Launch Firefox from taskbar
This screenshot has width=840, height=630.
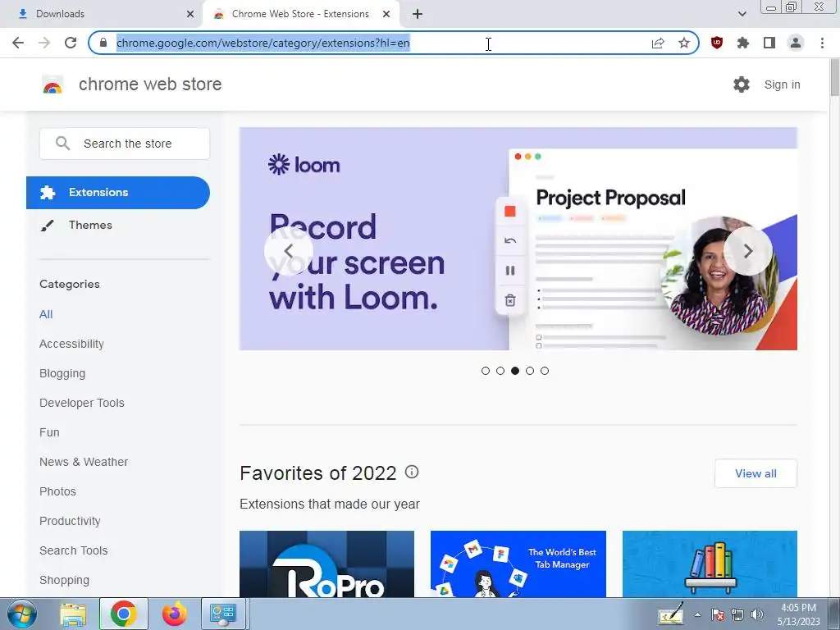point(174,614)
